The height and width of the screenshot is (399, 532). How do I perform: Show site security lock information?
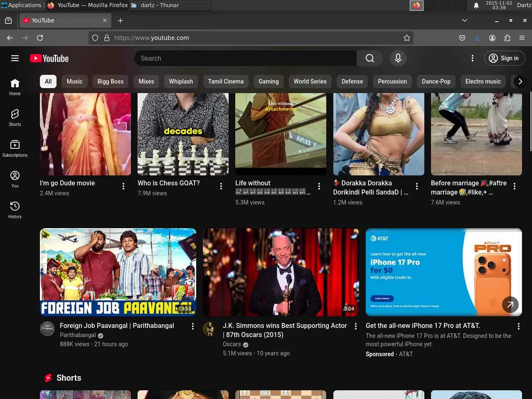coord(107,38)
